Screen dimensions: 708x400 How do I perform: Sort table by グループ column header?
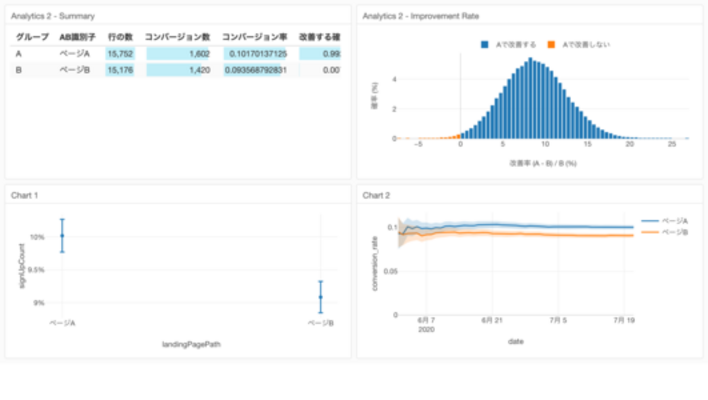pyautogui.click(x=32, y=37)
